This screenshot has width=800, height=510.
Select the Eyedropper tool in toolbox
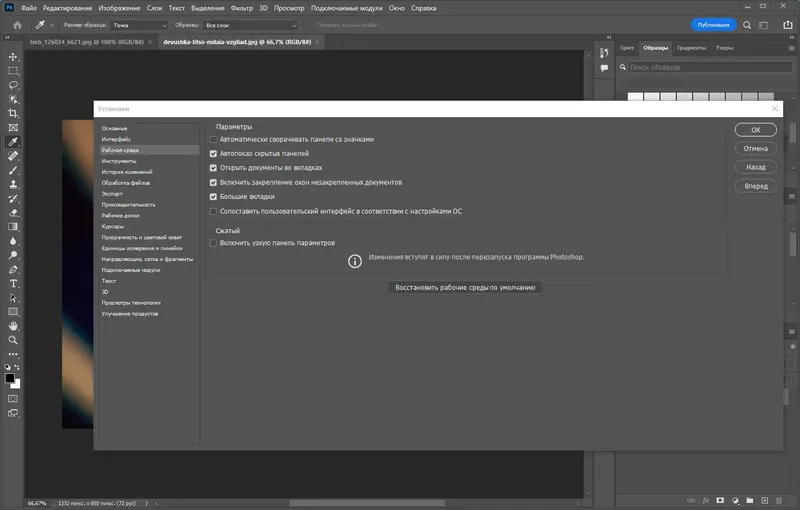[13, 142]
